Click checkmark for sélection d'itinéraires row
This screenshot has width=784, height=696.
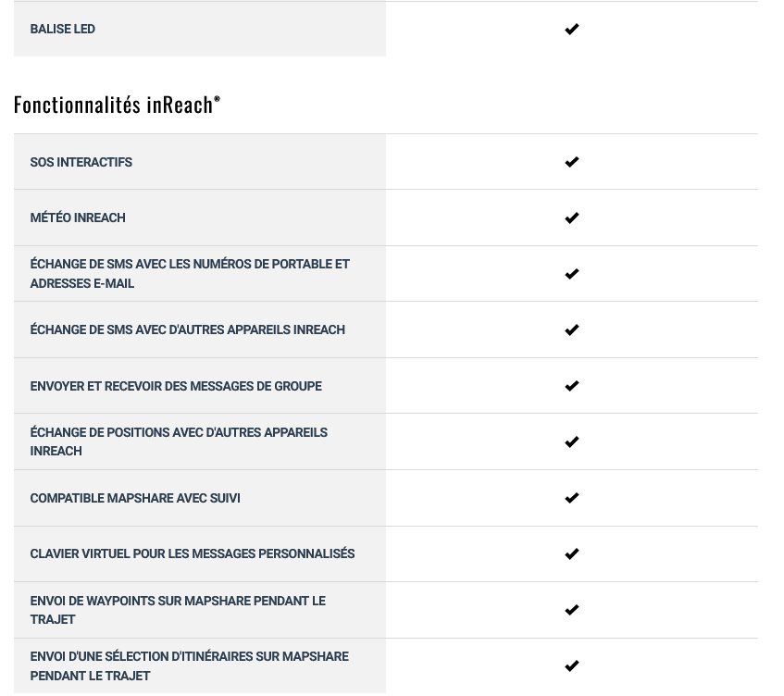tap(571, 666)
